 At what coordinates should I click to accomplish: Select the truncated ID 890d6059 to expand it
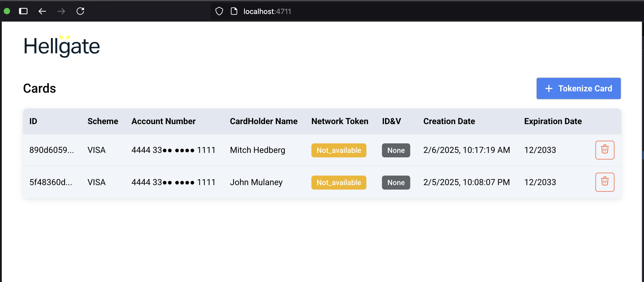pyautogui.click(x=52, y=150)
